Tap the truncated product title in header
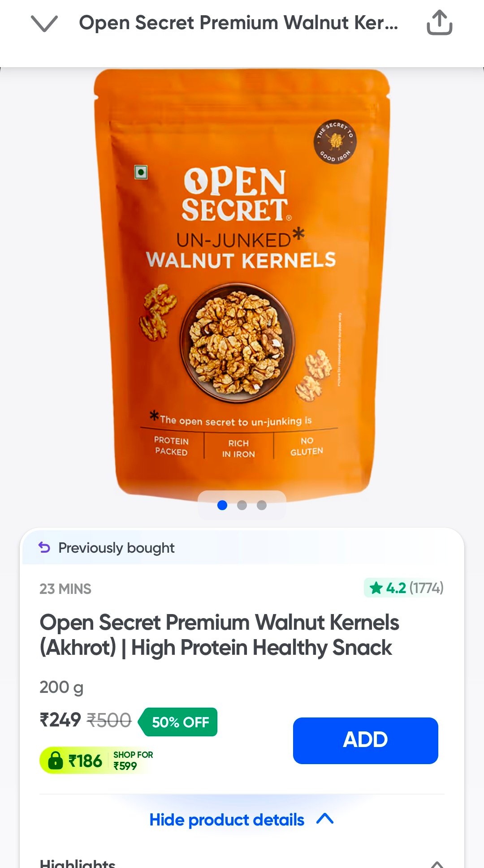484x868 pixels. click(x=238, y=22)
